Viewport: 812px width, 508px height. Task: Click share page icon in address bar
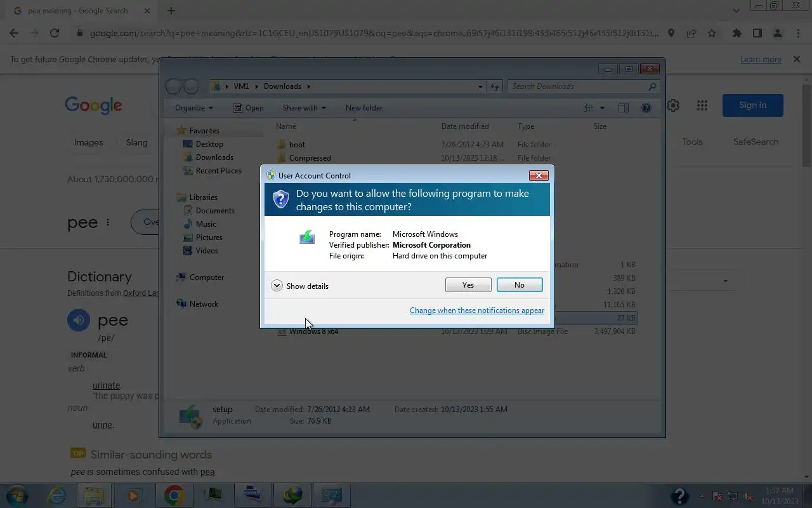[691, 33]
